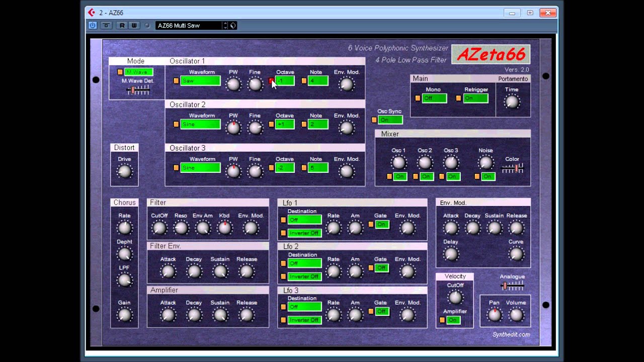Toggle the plugin power/bypass button

click(x=93, y=25)
